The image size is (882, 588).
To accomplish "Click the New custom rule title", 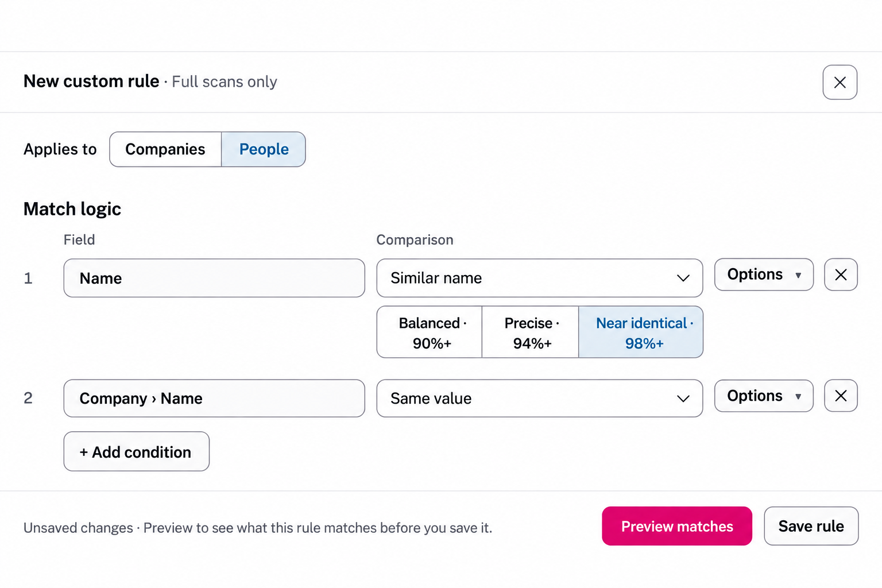I will pyautogui.click(x=91, y=82).
